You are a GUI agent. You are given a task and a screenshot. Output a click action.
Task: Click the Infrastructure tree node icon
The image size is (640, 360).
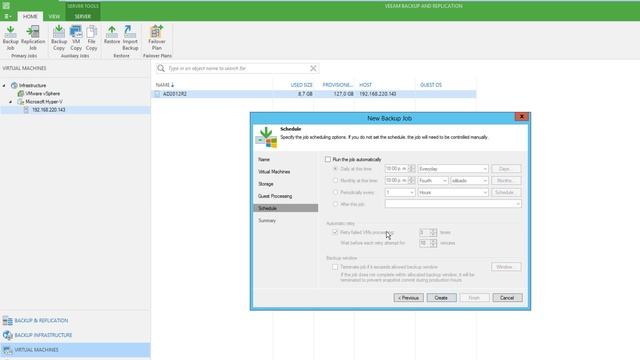pyautogui.click(x=14, y=85)
